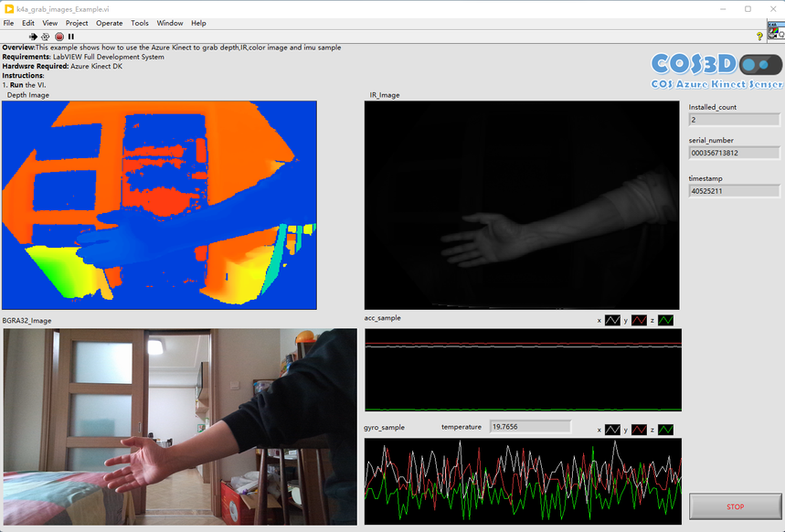The image size is (785, 532).
Task: Click 'COS Azure Kinect Sensor' subtitle text
Action: coord(716,84)
